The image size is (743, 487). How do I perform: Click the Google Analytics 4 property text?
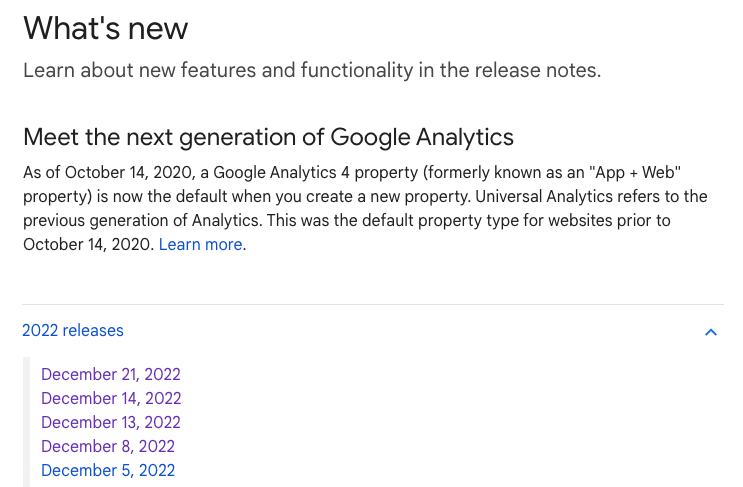(x=316, y=172)
